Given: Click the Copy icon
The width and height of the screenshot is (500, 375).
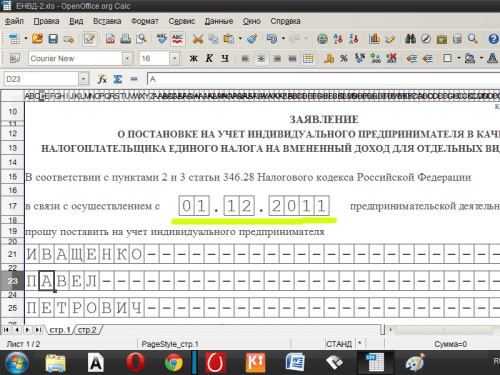Looking at the screenshot, I should coord(213,39).
